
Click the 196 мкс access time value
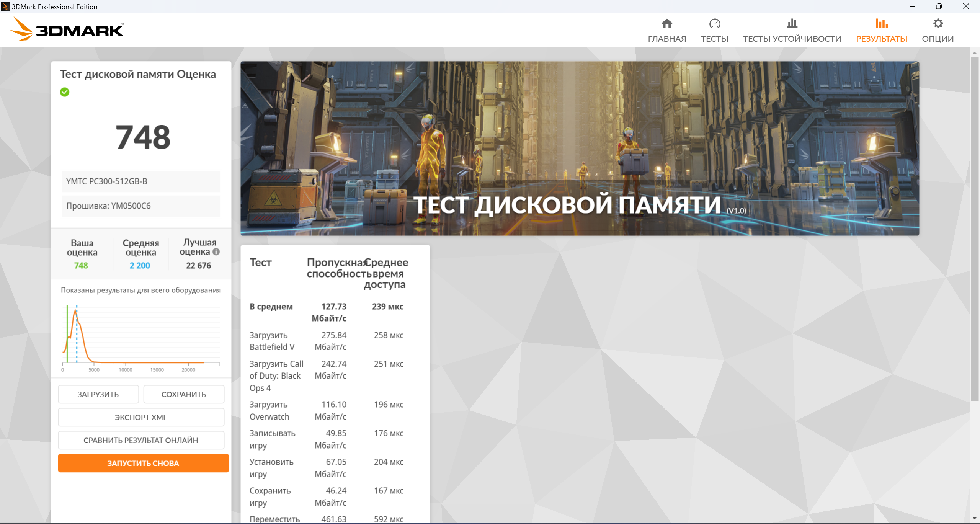[x=389, y=405]
